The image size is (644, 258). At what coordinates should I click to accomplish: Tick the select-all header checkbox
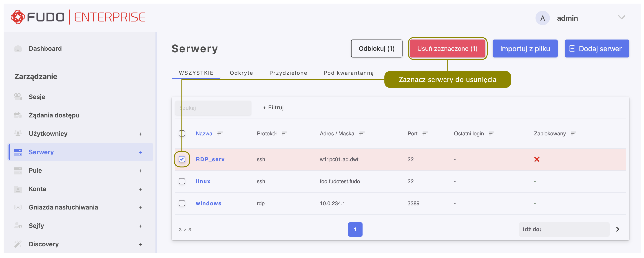point(182,134)
